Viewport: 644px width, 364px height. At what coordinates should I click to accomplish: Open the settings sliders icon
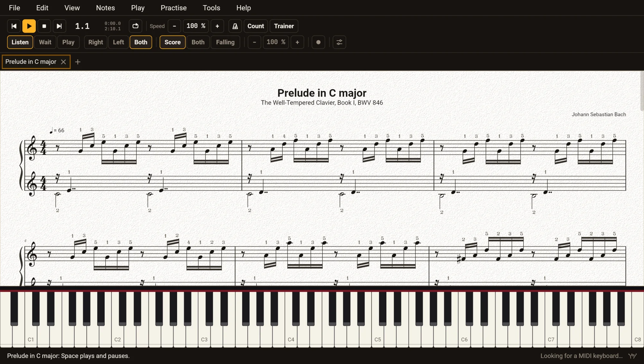339,42
